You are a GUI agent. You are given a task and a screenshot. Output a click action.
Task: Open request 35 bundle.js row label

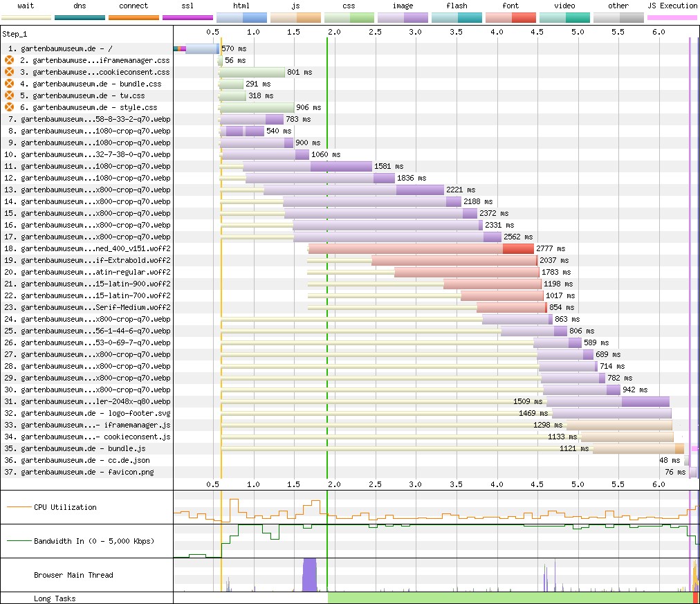click(75, 448)
